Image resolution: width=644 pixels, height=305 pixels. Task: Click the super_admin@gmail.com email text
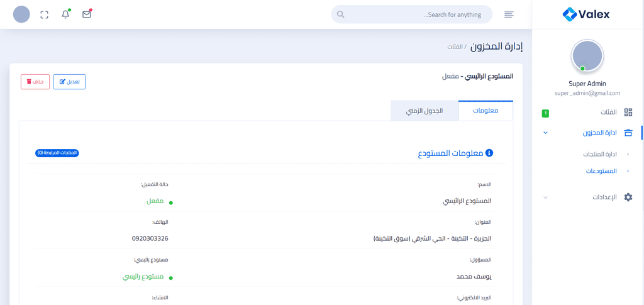point(587,93)
